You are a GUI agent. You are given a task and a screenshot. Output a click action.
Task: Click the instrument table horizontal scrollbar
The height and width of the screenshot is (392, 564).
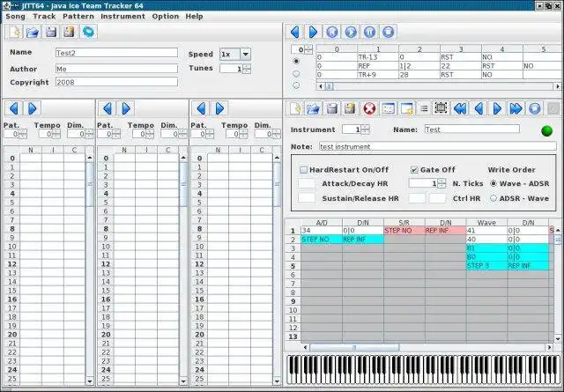click(x=427, y=347)
